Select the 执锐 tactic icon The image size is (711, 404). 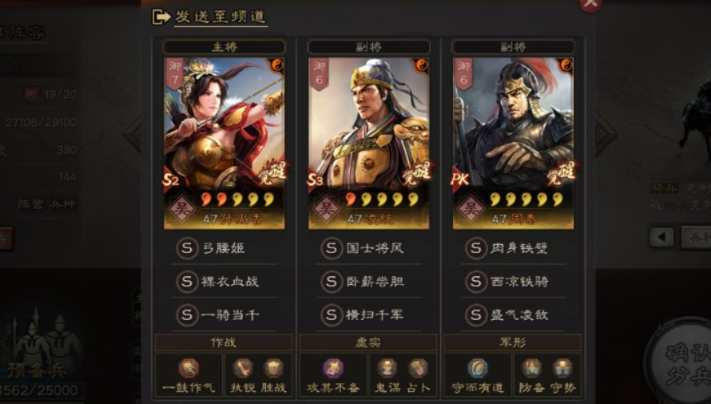point(243,368)
